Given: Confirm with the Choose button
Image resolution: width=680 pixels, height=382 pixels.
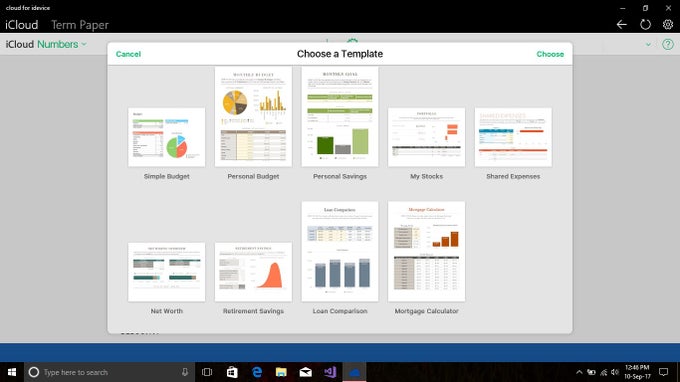Looking at the screenshot, I should [550, 54].
